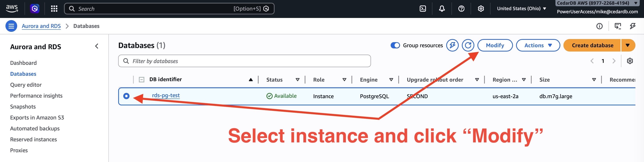This screenshot has height=162, width=644.
Task: Open Query editor from the sidebar
Action: point(26,85)
